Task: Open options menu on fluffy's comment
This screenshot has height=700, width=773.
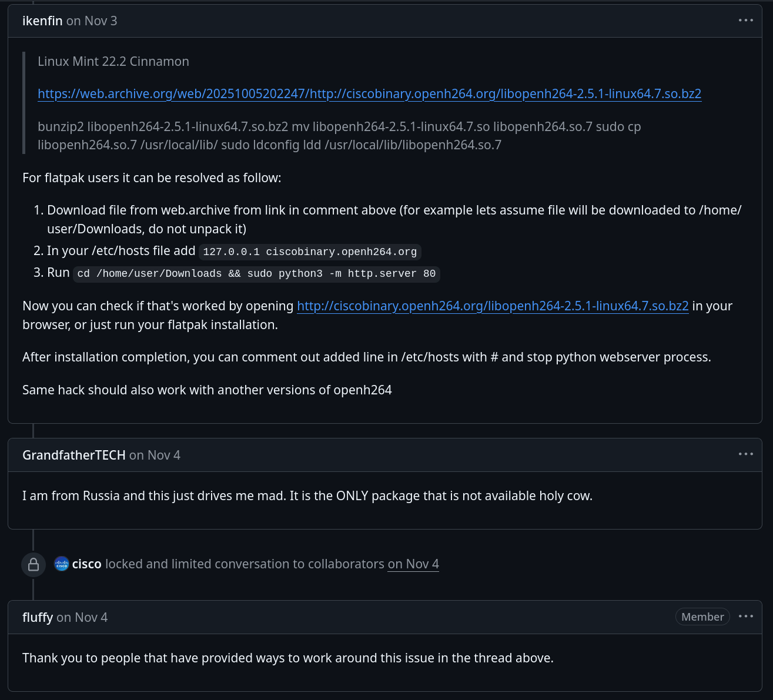Action: pos(745,617)
